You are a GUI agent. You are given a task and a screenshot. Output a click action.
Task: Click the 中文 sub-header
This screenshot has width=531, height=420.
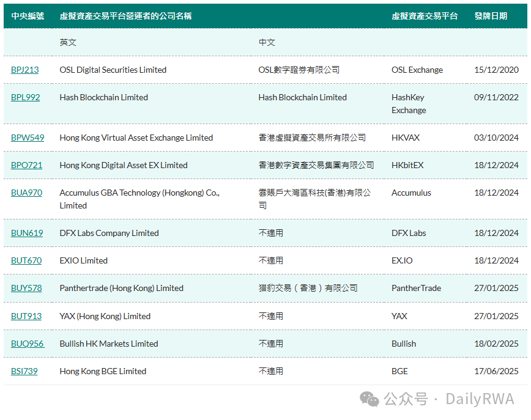(x=267, y=42)
